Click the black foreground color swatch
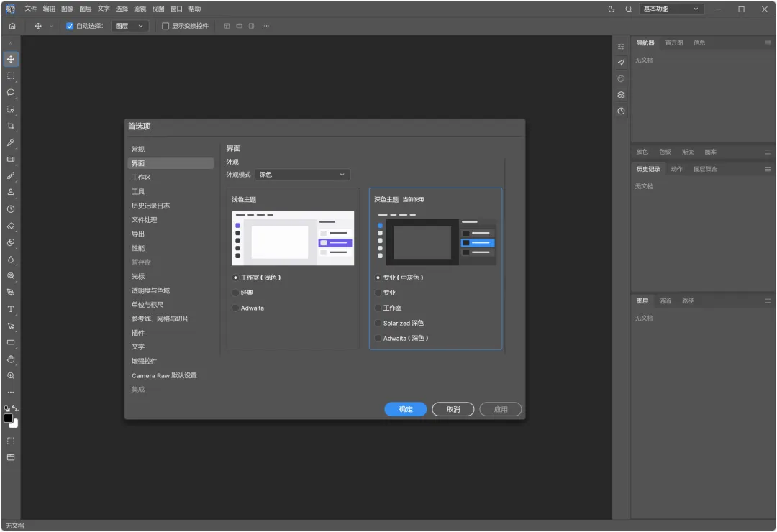Screen dimensions: 777x532 tap(9, 418)
